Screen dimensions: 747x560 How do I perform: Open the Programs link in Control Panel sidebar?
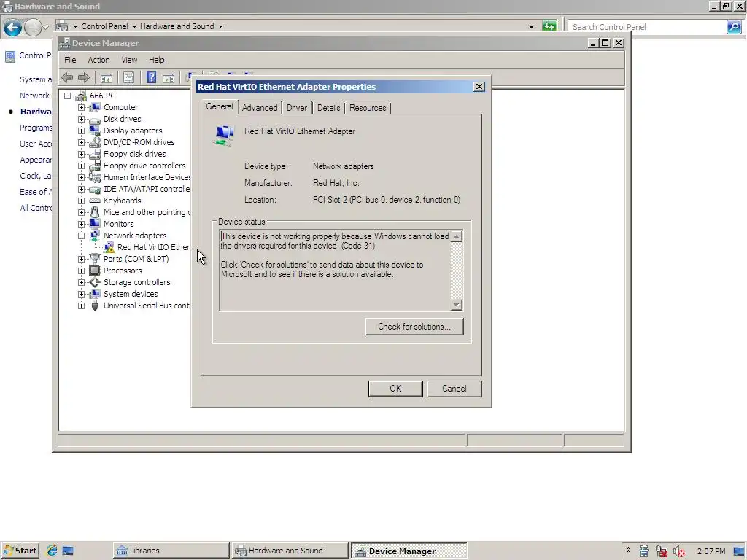(x=36, y=128)
